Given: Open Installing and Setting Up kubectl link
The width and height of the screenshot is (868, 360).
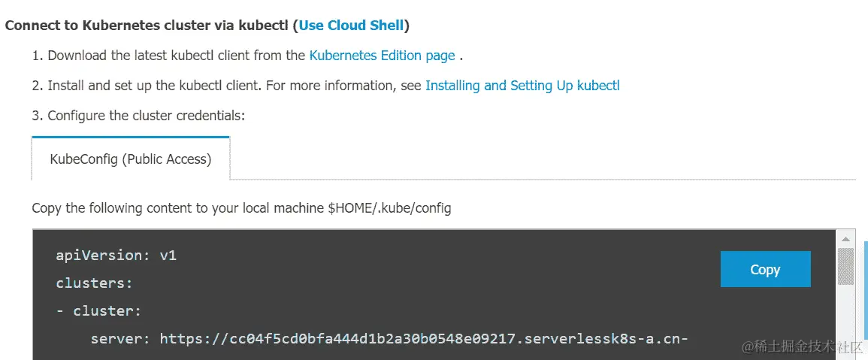Looking at the screenshot, I should (522, 86).
